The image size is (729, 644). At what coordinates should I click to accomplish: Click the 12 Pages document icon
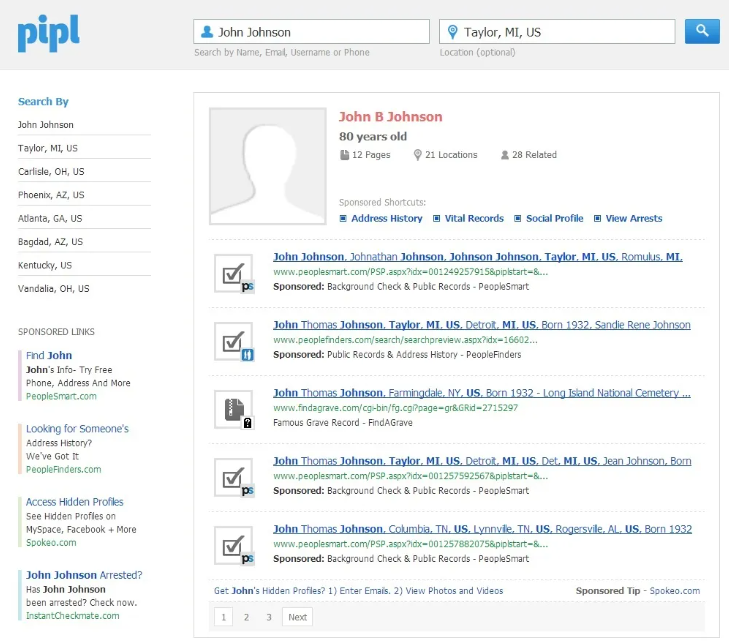tap(345, 155)
